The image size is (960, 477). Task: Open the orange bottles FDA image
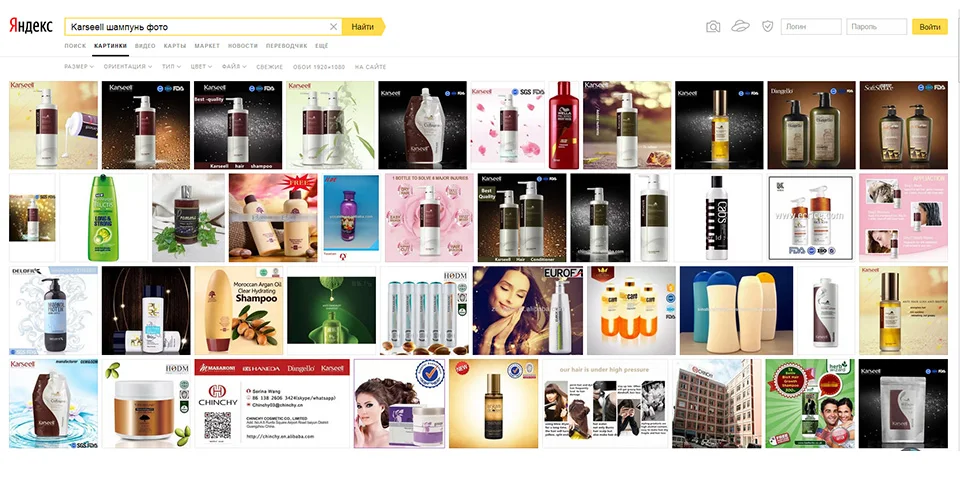click(x=631, y=310)
